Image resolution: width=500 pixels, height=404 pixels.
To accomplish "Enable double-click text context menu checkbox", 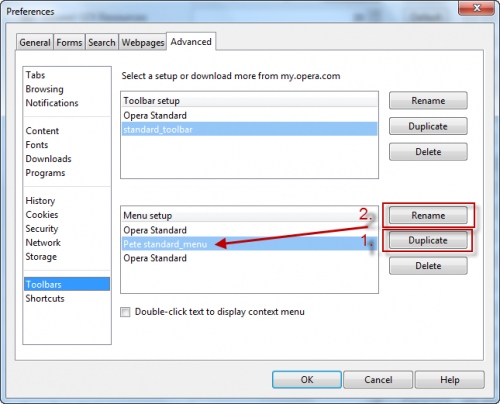I will coord(125,312).
